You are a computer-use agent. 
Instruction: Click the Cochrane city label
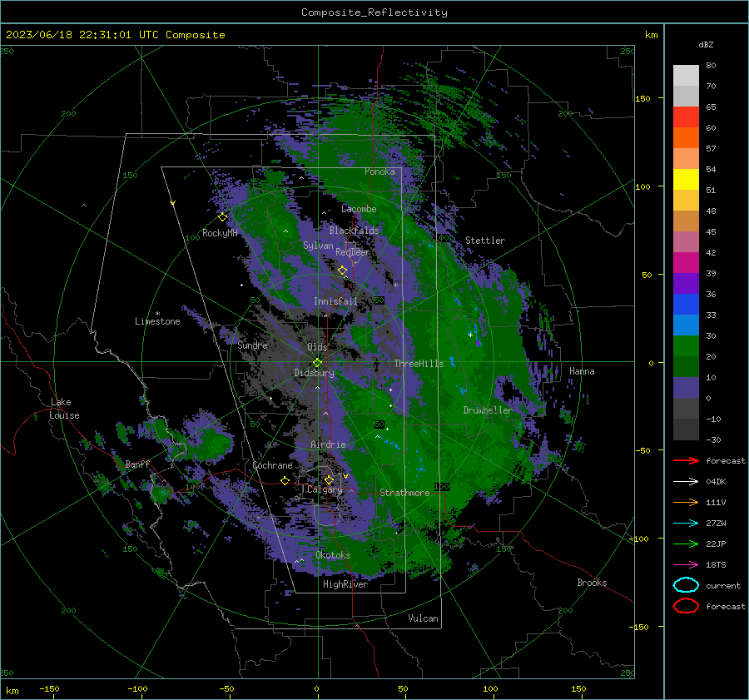[x=272, y=465]
